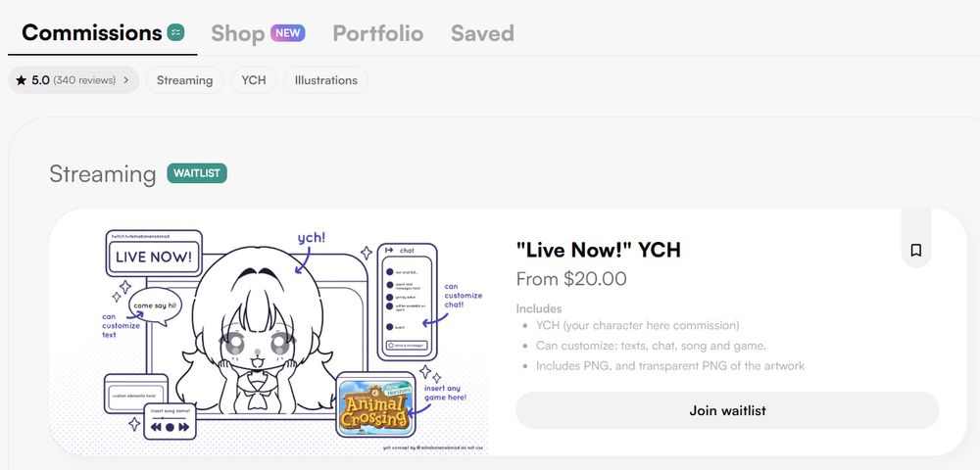Bookmark the "Live Now!" YCH listing

[915, 251]
